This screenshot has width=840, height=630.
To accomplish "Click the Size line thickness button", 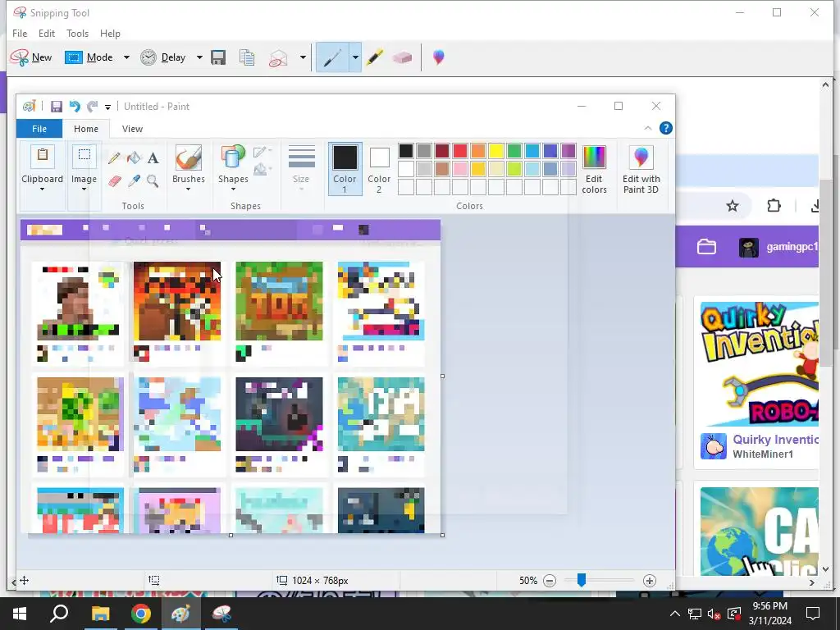I will tap(301, 167).
